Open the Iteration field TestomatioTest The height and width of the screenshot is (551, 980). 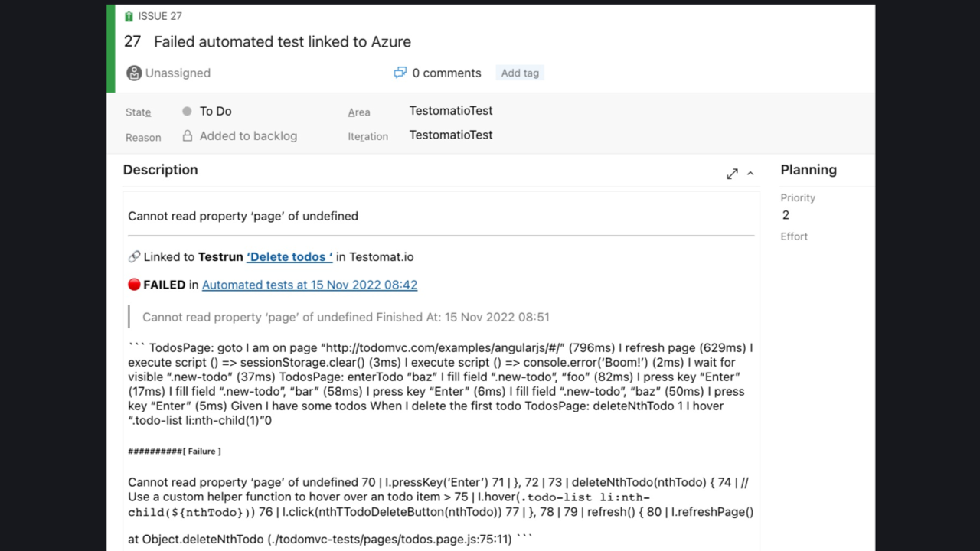450,135
